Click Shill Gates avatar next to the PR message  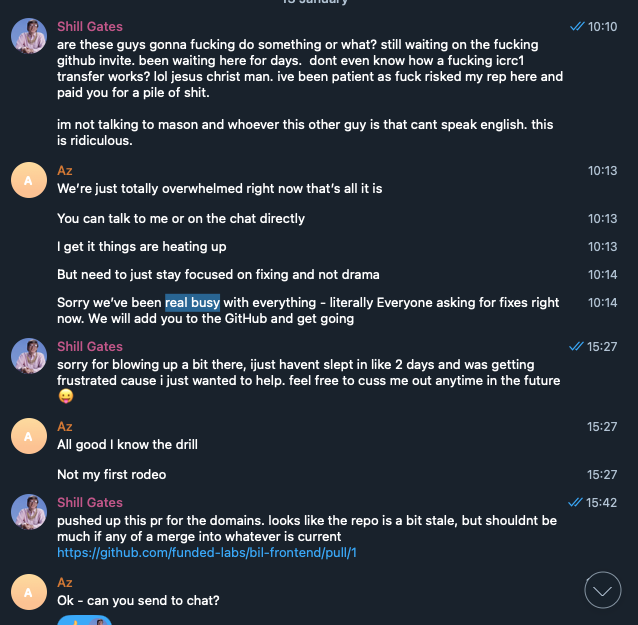click(x=28, y=512)
